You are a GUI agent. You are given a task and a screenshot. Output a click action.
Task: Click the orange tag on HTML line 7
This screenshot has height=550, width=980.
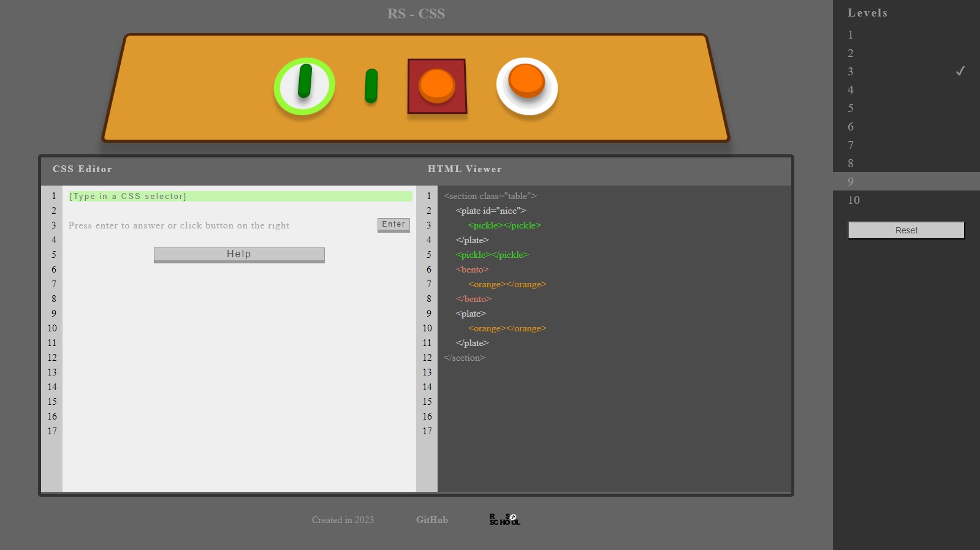[507, 284]
